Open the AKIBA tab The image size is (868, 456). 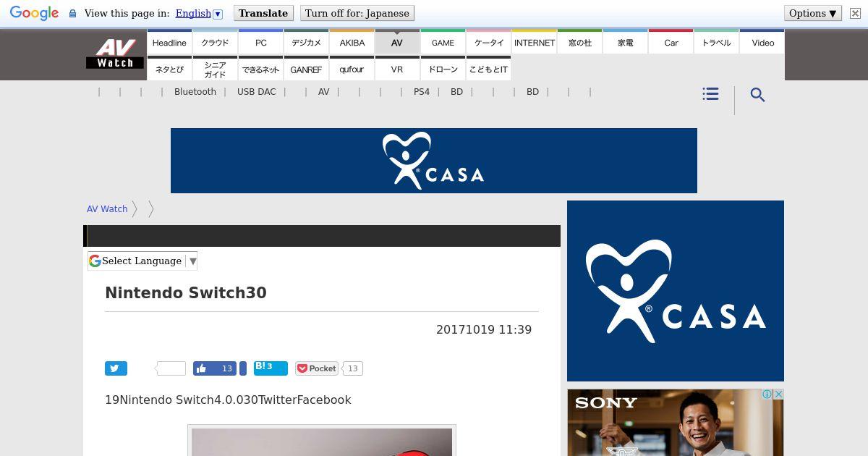click(352, 42)
